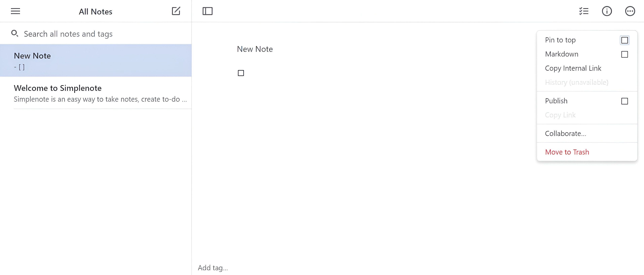Image resolution: width=644 pixels, height=275 pixels.
Task: Select the New Note list item
Action: 96,60
